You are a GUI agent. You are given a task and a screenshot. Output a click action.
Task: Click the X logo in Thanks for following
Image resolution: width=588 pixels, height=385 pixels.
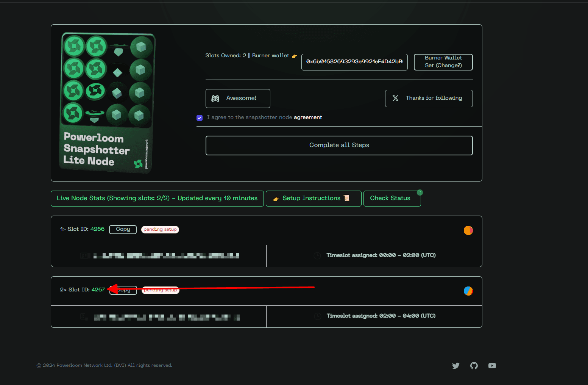(395, 98)
